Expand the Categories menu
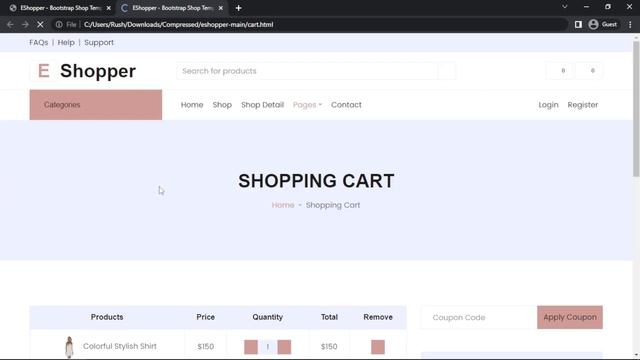 click(x=96, y=105)
